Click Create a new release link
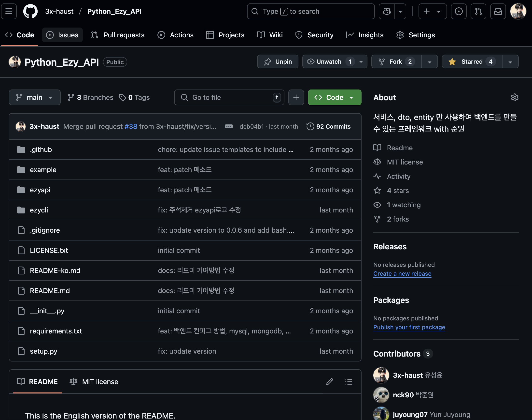The width and height of the screenshot is (532, 420). (402, 274)
